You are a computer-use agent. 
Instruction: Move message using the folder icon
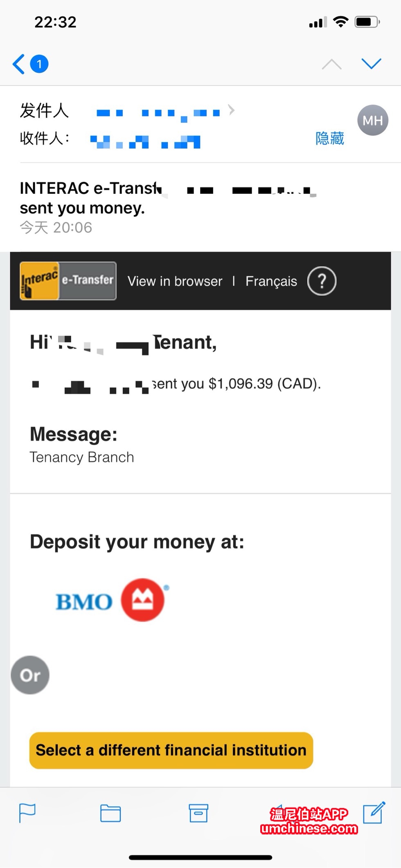coord(110,813)
